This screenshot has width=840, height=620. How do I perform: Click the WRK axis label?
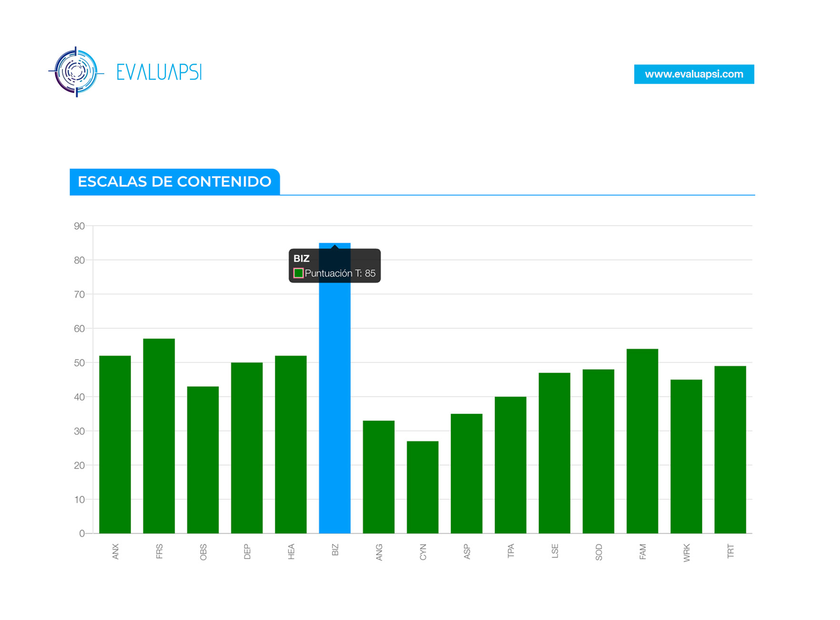(x=687, y=553)
